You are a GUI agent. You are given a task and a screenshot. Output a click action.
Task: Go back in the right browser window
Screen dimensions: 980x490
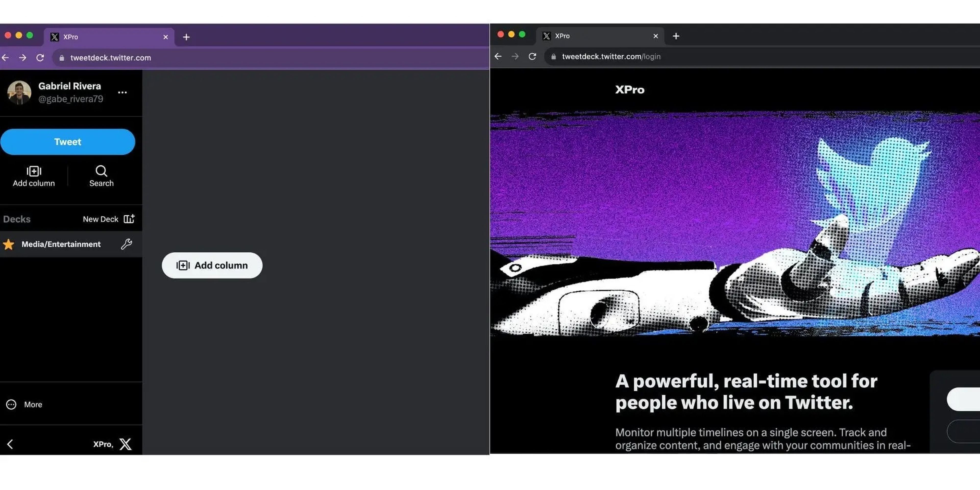point(498,56)
